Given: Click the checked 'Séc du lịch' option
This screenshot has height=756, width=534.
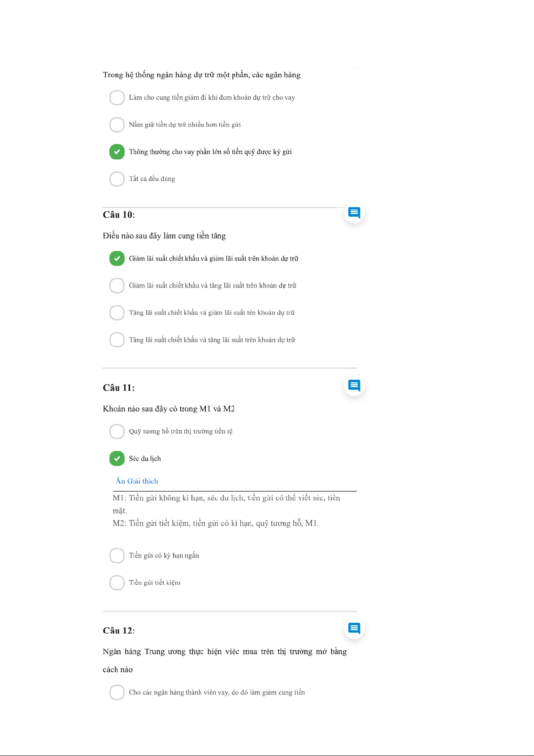Looking at the screenshot, I should pyautogui.click(x=117, y=459).
